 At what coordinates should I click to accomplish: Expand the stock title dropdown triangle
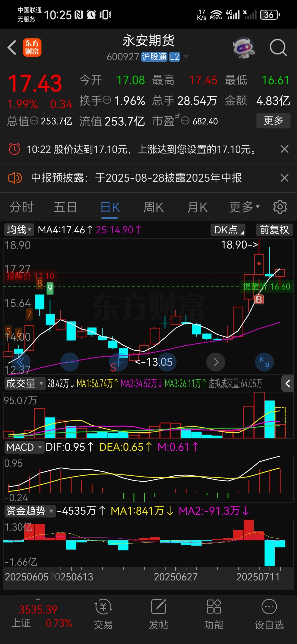click(x=186, y=57)
